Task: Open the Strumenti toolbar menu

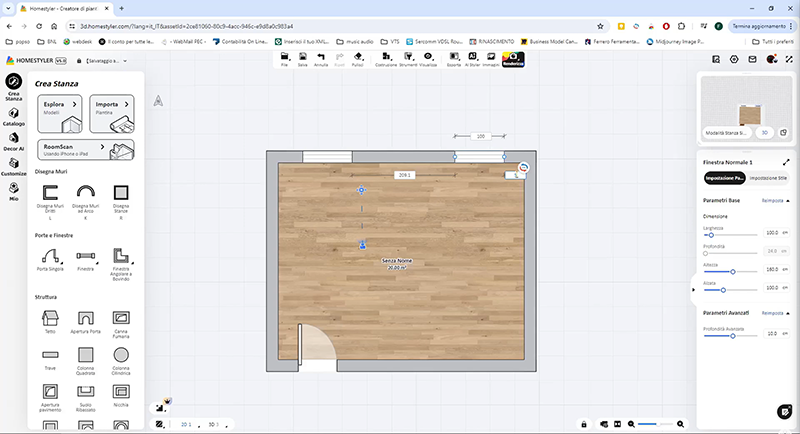Action: point(406,59)
